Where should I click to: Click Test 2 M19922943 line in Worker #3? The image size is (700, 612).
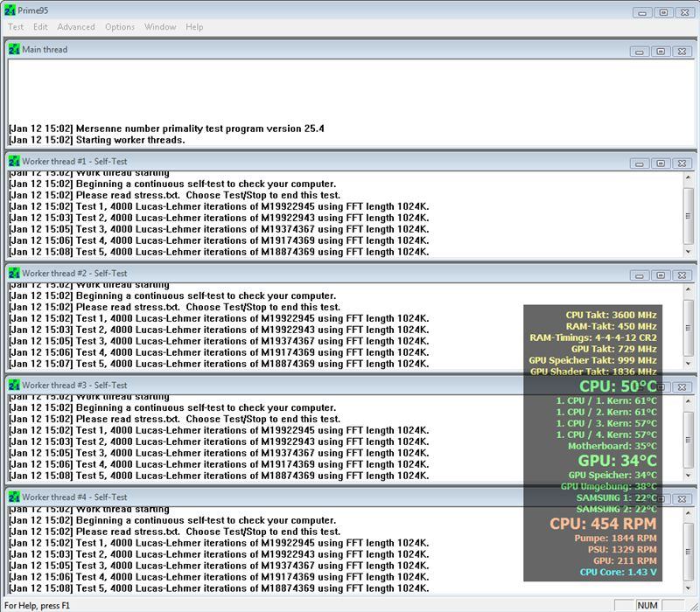coord(219,442)
